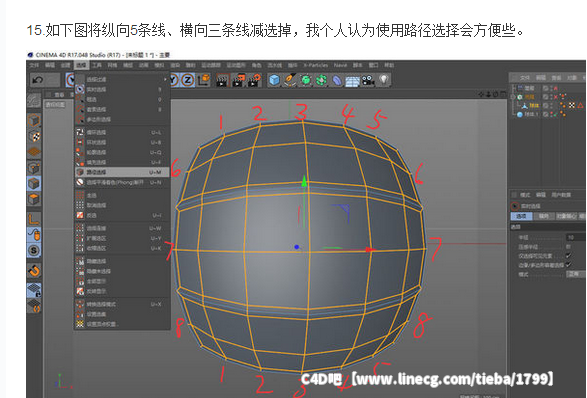Click the green Subdivision Surface generator icon
The image size is (587, 398).
pyautogui.click(x=306, y=80)
